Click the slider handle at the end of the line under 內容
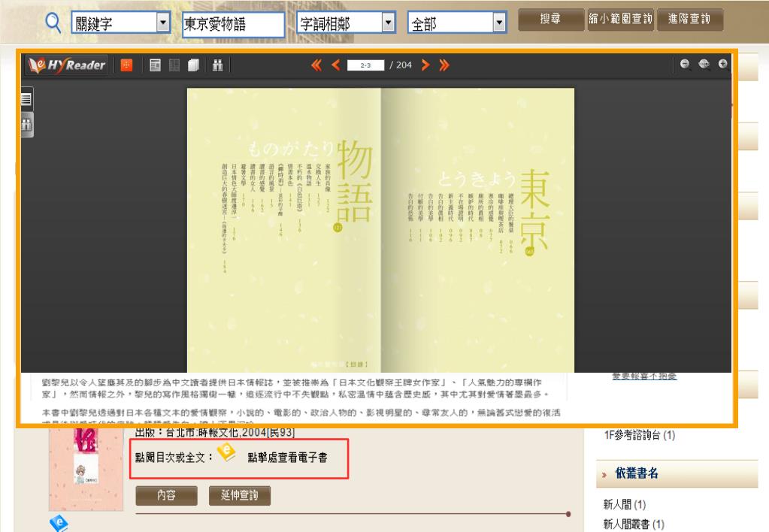This screenshot has width=769, height=532. (x=568, y=514)
